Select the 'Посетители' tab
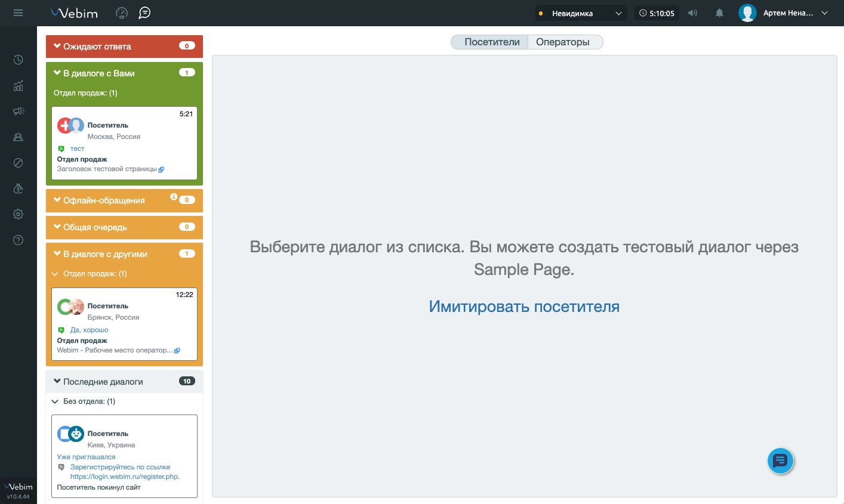 (492, 42)
